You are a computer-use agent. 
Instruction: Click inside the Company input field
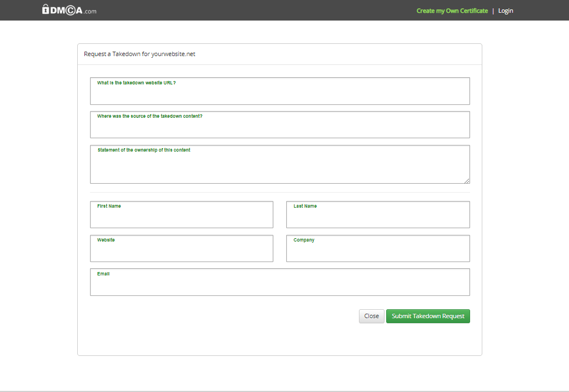pyautogui.click(x=378, y=252)
